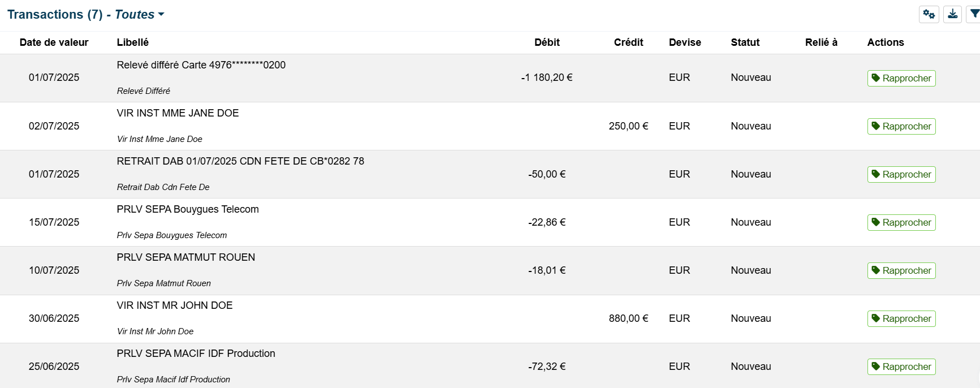Rapprocher the VIR INST MME JANE DOE transaction

(x=901, y=126)
